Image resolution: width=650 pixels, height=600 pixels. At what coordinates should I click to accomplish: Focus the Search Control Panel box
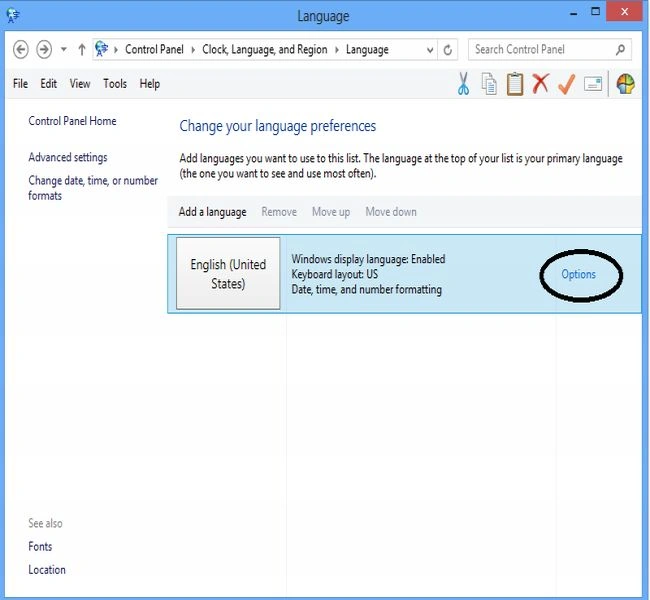(550, 50)
